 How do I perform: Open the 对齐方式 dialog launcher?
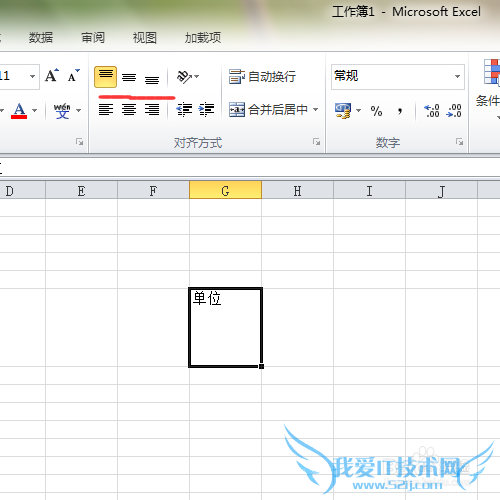pyautogui.click(x=316, y=142)
